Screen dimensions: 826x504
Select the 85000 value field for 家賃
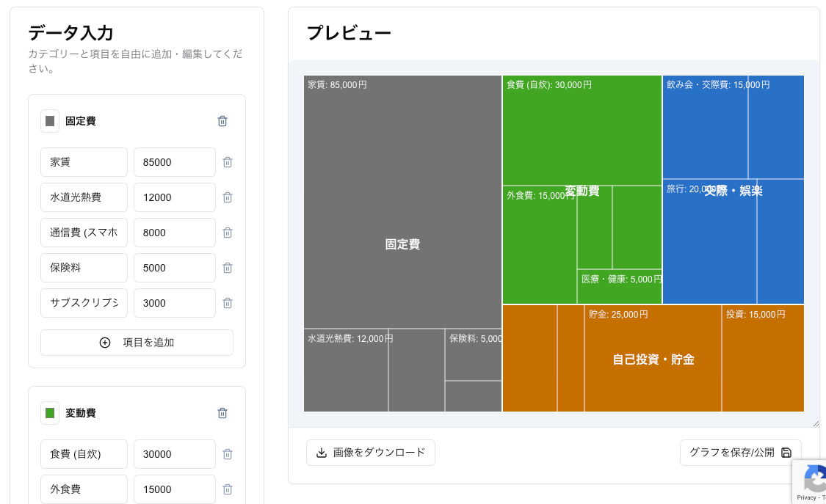(174, 162)
